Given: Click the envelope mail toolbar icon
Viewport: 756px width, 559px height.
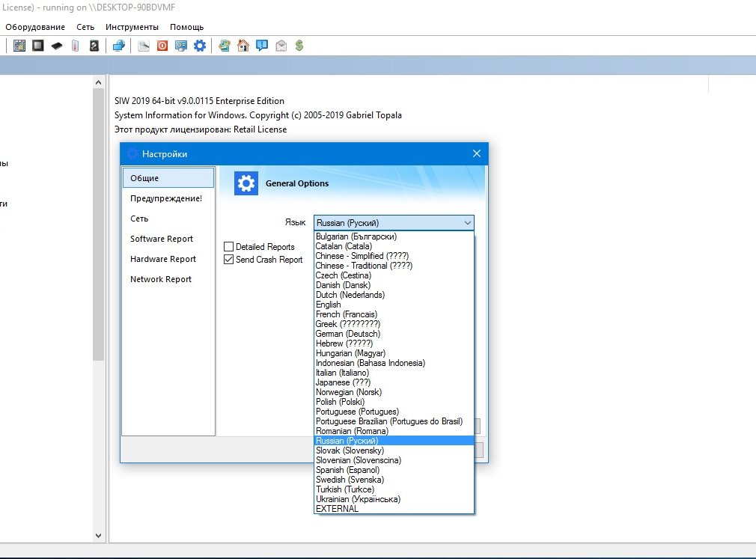Looking at the screenshot, I should pyautogui.click(x=281, y=46).
